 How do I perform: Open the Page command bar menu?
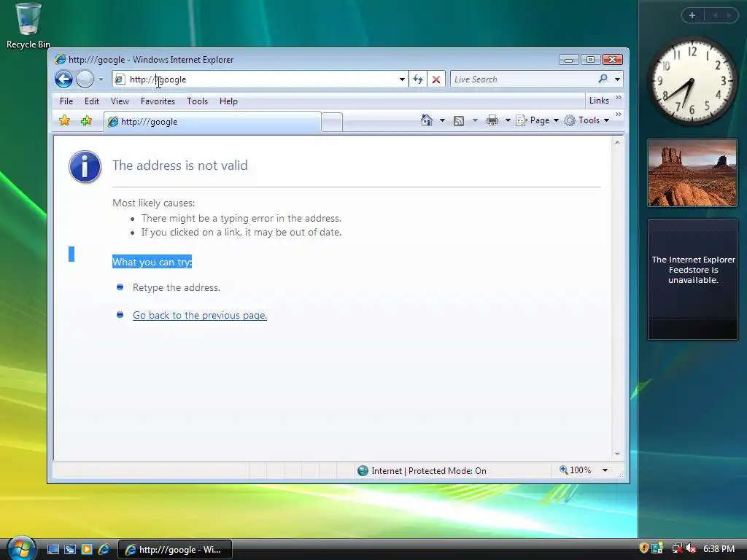coord(538,120)
